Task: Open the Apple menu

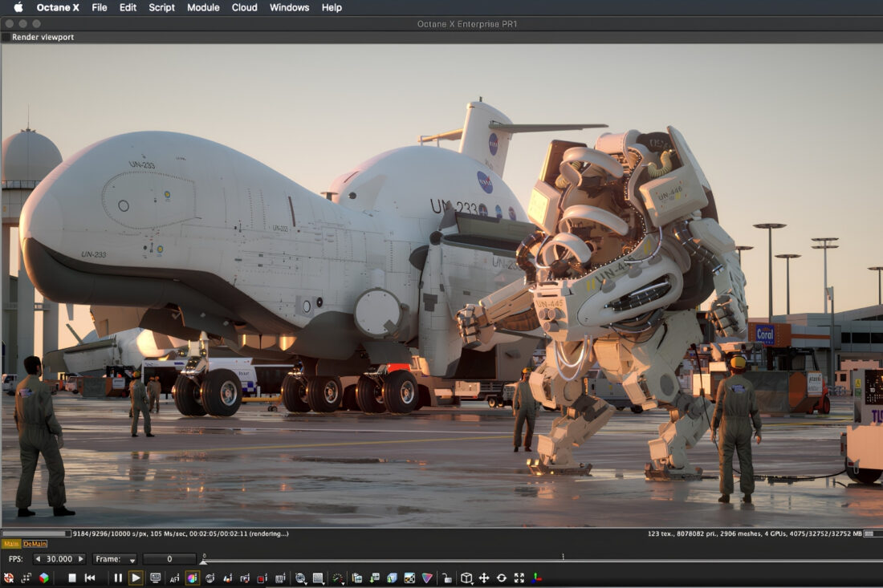Action: (18, 7)
